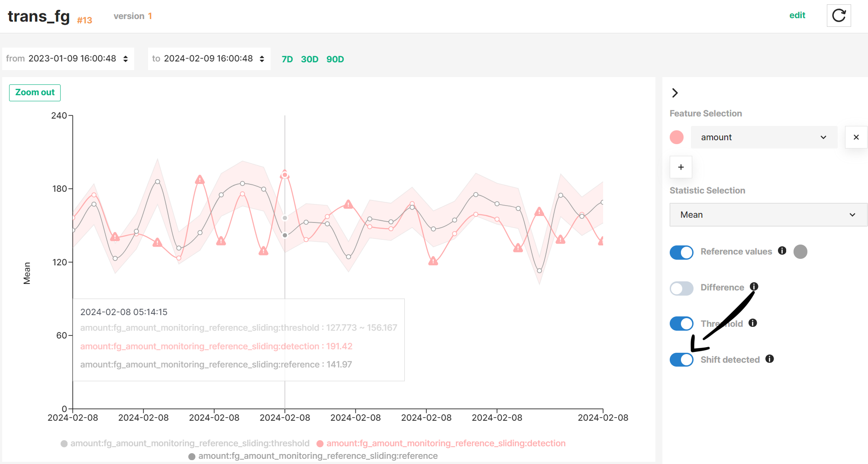Select the 7D time range
The image size is (868, 464).
pos(287,59)
